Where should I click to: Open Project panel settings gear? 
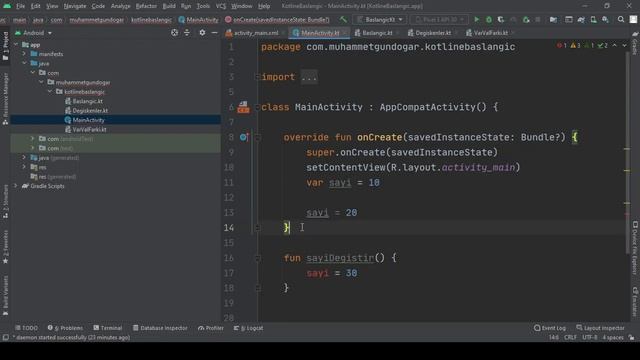(x=202, y=33)
